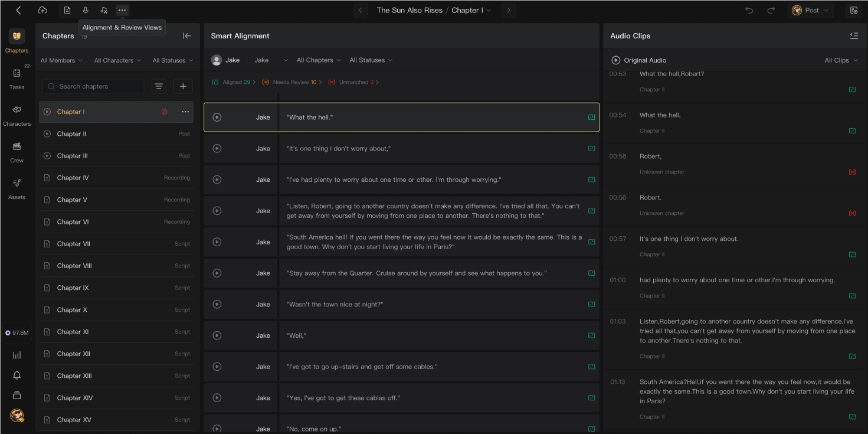Open the All Members dropdown
The width and height of the screenshot is (868, 434).
61,60
